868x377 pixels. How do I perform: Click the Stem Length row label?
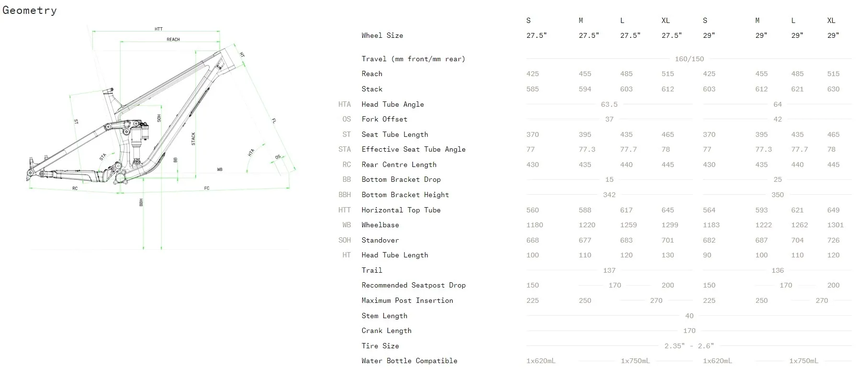click(x=384, y=316)
